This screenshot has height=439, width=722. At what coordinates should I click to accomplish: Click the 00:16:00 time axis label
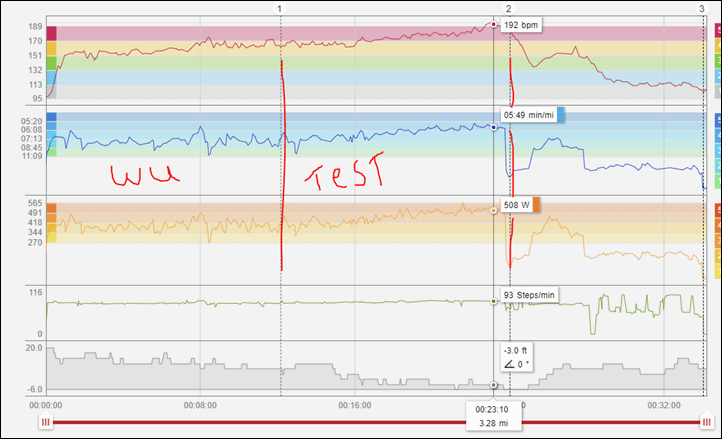click(355, 405)
